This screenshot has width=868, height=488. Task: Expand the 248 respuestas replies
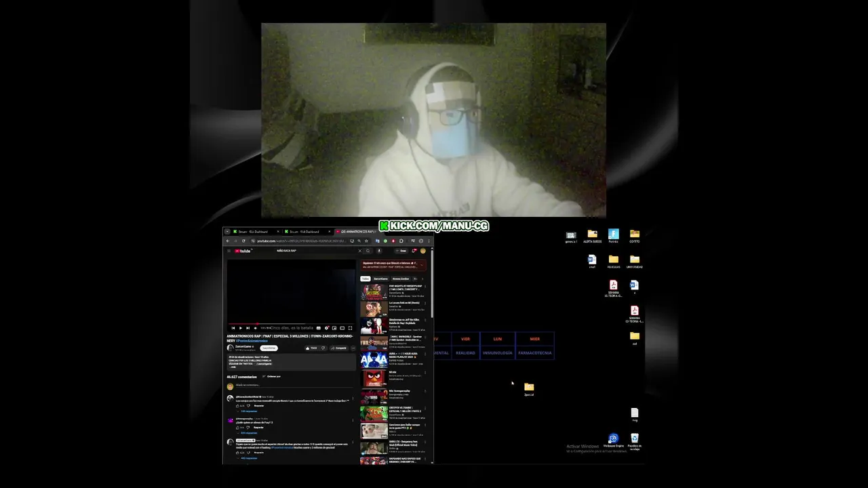coord(248,411)
